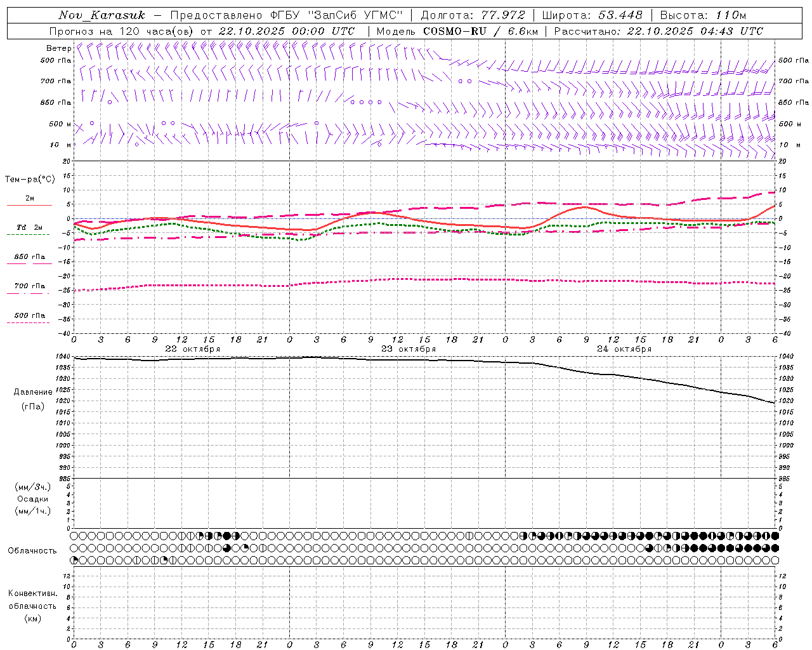This screenshot has height=650, width=812.
Task: Click the Ветер wind panel label
Action: coord(59,48)
